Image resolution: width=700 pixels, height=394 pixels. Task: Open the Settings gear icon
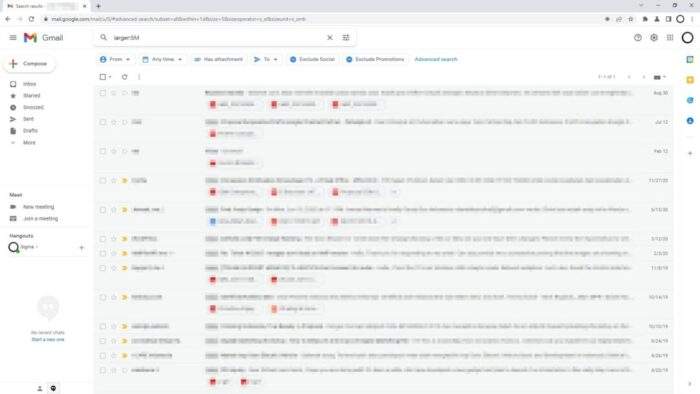[x=654, y=38]
